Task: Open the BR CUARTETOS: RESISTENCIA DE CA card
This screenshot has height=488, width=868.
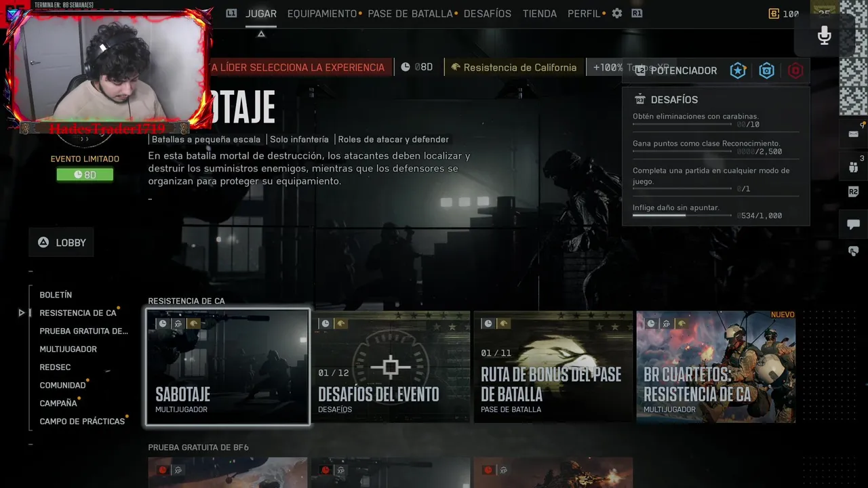Action: pyautogui.click(x=716, y=367)
